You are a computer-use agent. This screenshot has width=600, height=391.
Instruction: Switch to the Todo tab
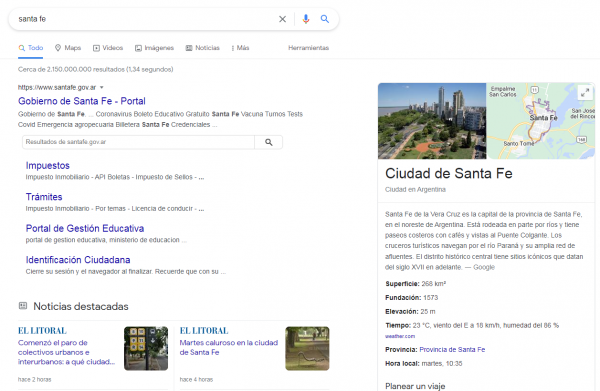click(31, 48)
